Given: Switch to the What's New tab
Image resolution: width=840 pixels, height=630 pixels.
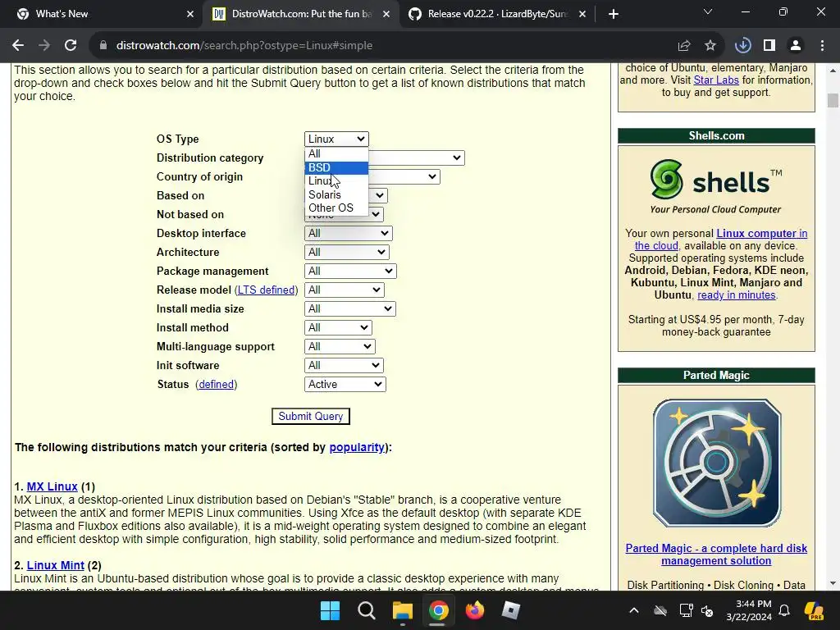Looking at the screenshot, I should (102, 14).
